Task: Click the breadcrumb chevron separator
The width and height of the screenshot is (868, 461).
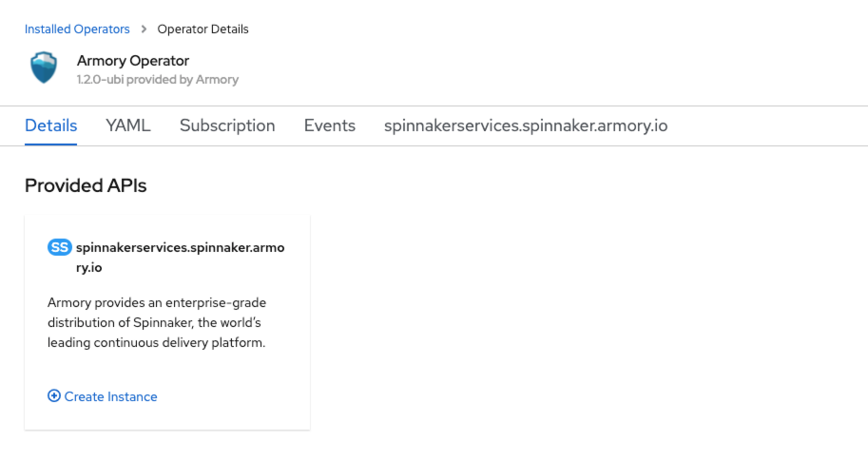Action: [x=144, y=29]
